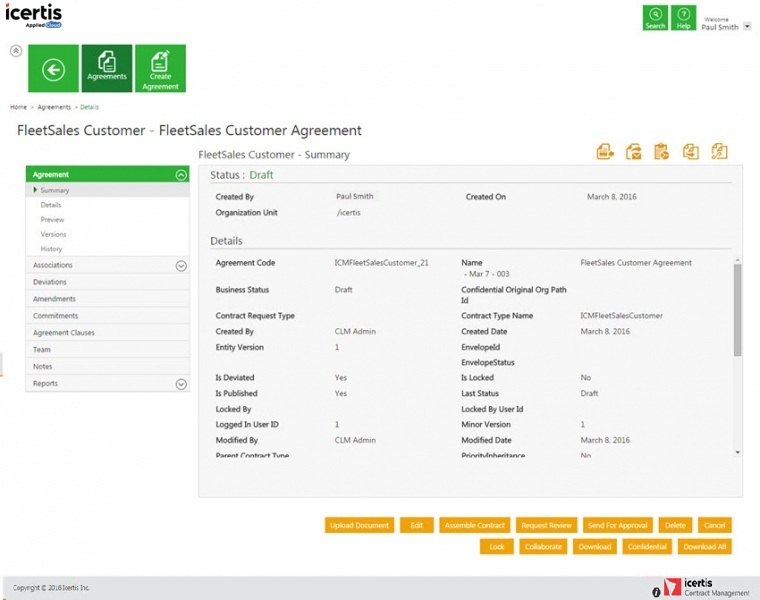The height and width of the screenshot is (600, 760).
Task: Open the Agreements tile
Action: (x=107, y=69)
